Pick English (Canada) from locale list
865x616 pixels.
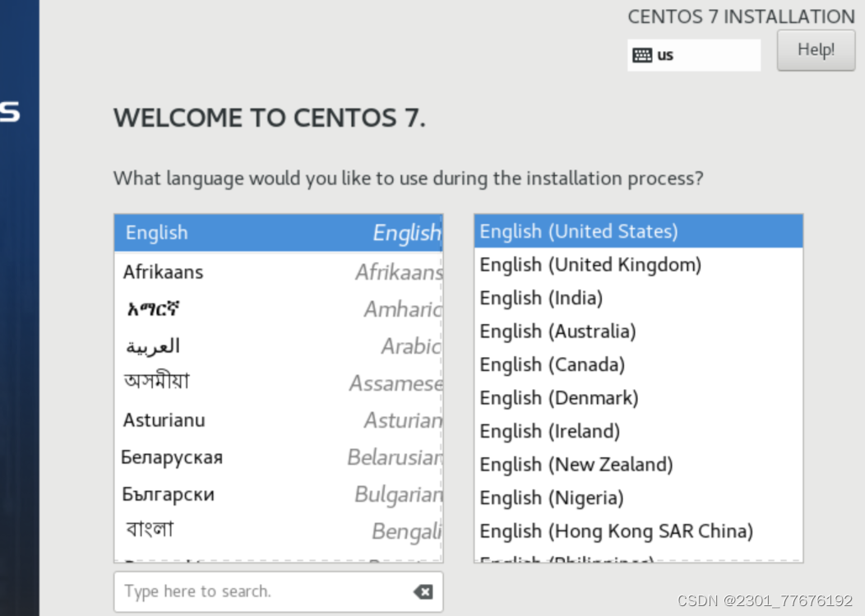click(x=552, y=364)
